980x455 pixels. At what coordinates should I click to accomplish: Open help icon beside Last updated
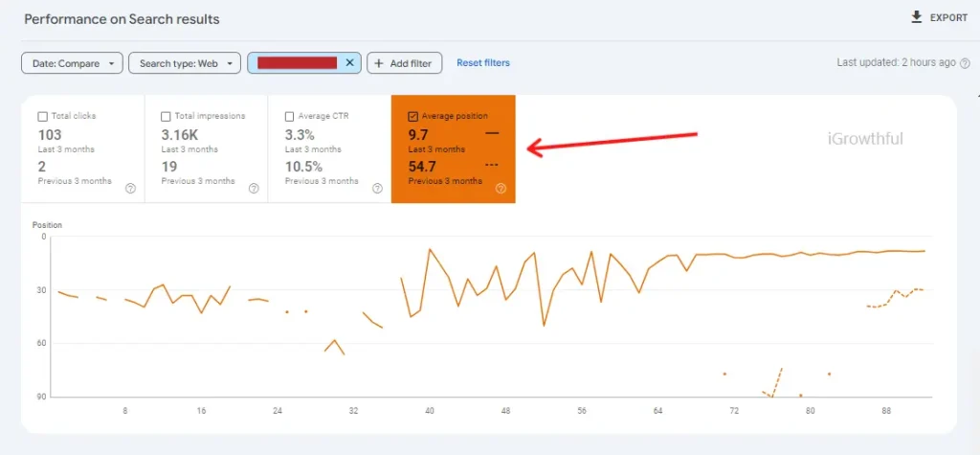(965, 63)
